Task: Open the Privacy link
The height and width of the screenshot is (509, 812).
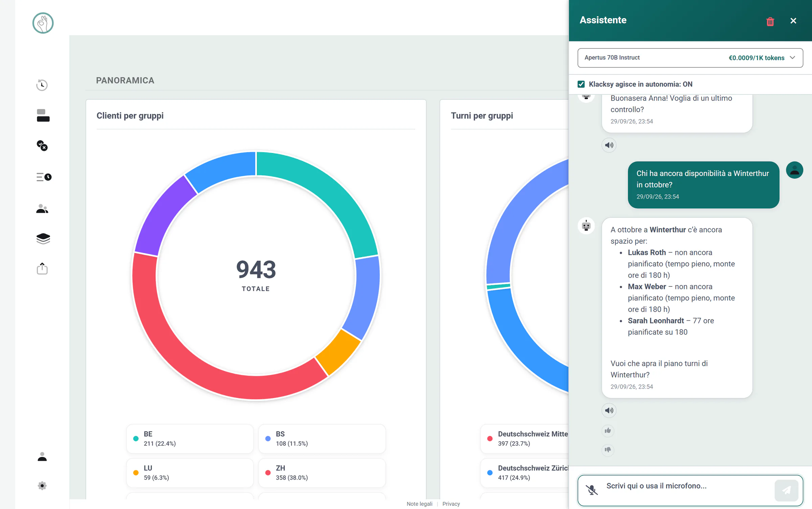Action: (451, 504)
